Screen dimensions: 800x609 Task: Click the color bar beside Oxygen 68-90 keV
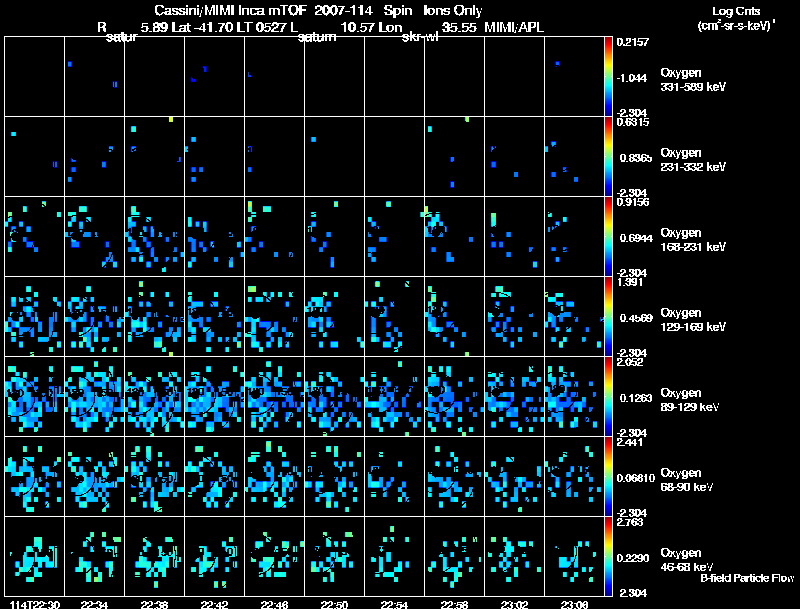click(608, 476)
